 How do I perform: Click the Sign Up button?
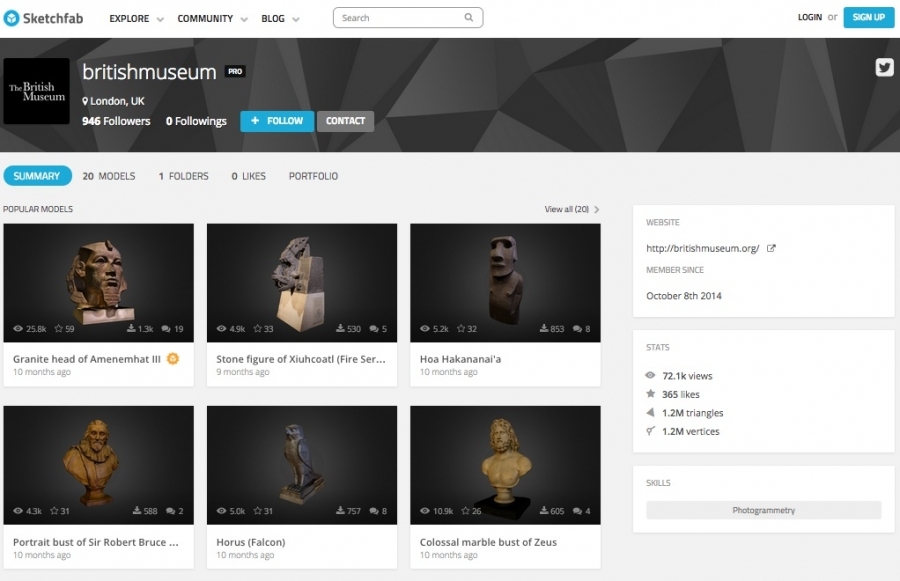click(868, 17)
